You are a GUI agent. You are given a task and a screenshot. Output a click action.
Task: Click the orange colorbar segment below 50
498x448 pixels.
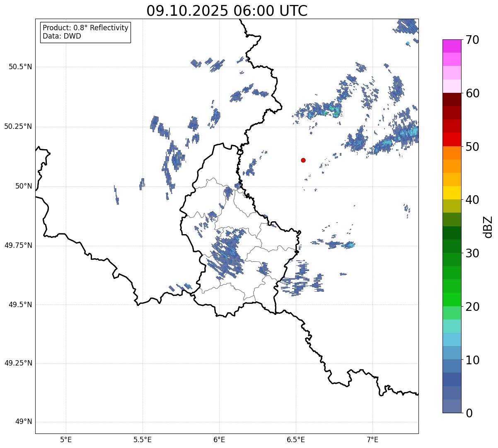click(452, 153)
